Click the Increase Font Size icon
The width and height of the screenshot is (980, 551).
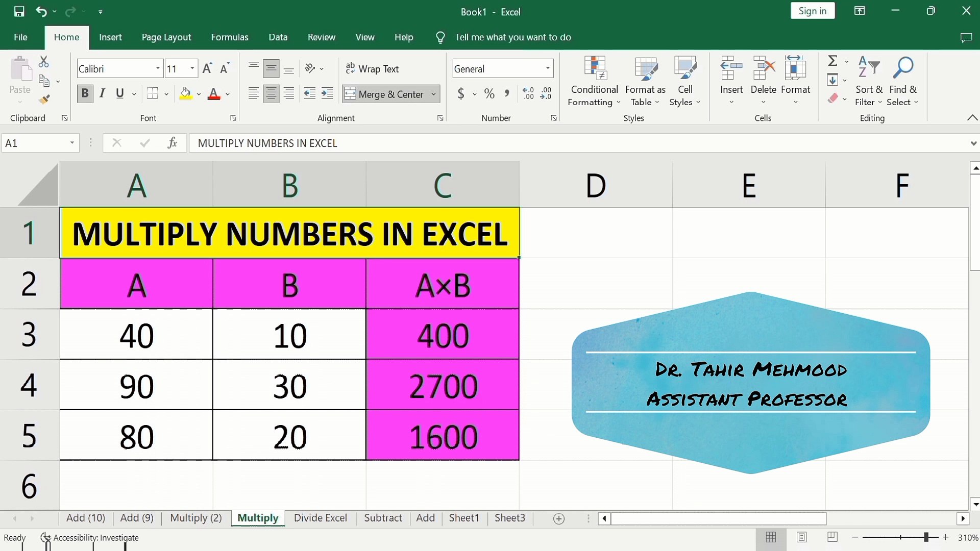(x=207, y=69)
